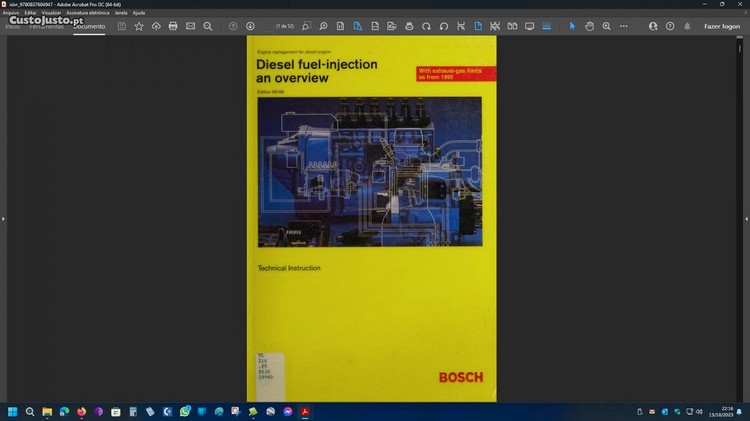Image resolution: width=750 pixels, height=421 pixels.
Task: Toggle two-page view mode
Action: pos(512,26)
